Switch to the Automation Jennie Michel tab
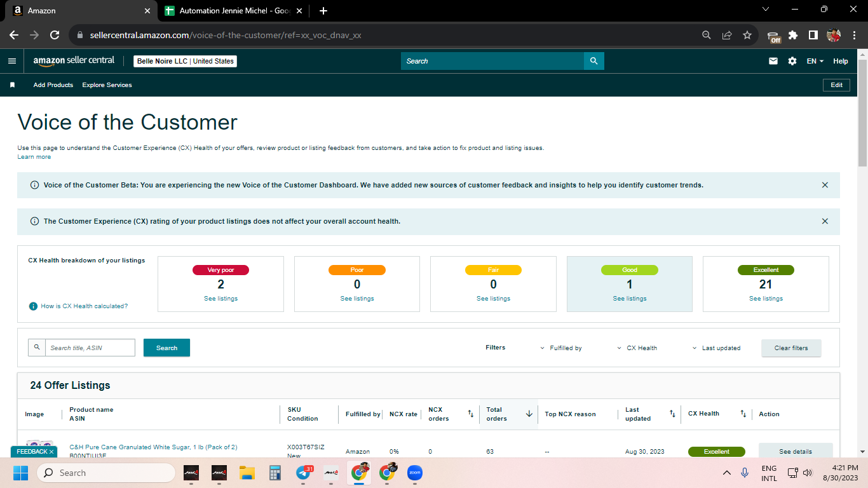 click(234, 11)
